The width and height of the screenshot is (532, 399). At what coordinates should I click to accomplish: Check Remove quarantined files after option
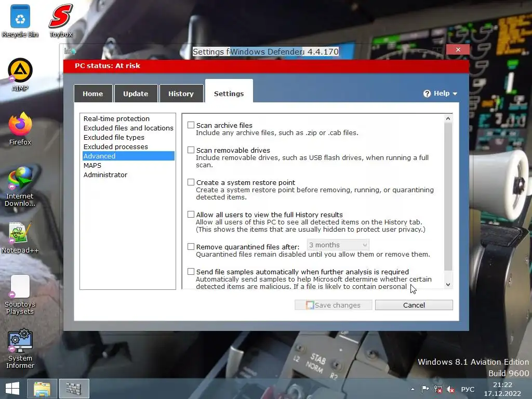(191, 247)
